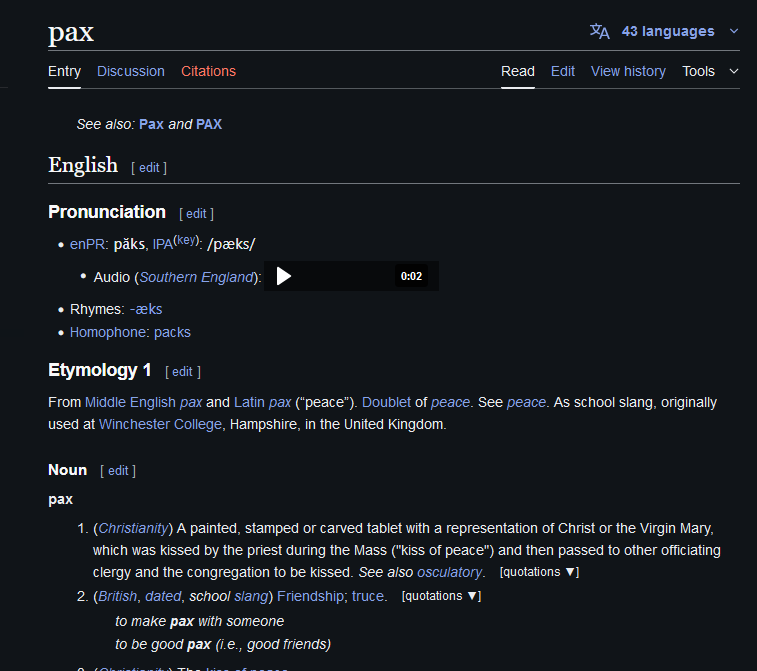Click the language translation icon
This screenshot has height=671, width=757.
pos(600,31)
